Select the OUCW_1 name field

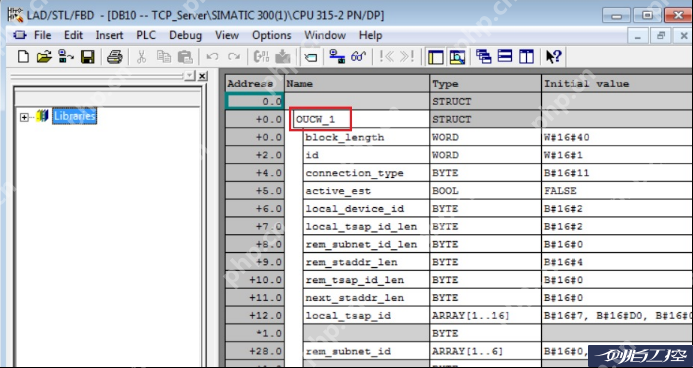coord(320,119)
